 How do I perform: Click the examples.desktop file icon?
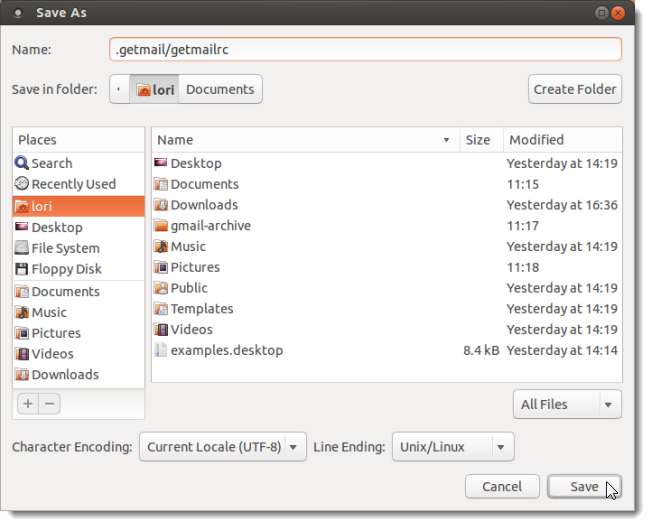tap(160, 350)
